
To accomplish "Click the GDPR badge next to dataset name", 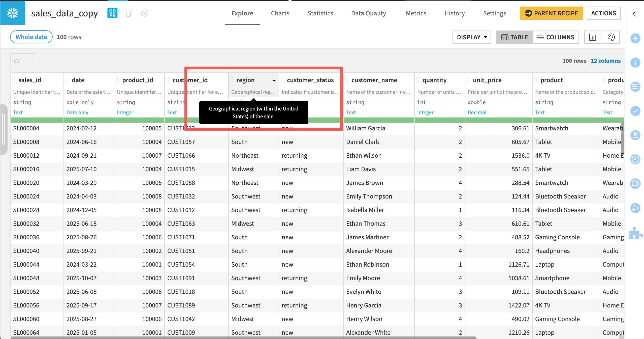I will (112, 13).
